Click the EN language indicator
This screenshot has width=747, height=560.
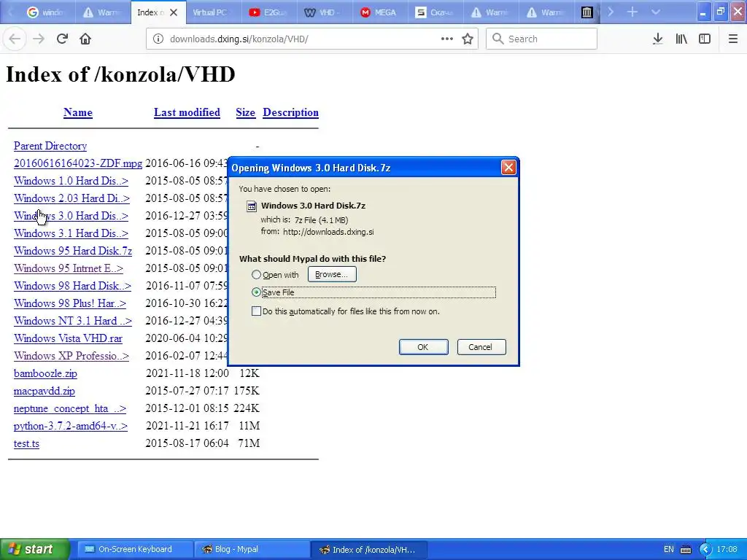click(x=669, y=550)
